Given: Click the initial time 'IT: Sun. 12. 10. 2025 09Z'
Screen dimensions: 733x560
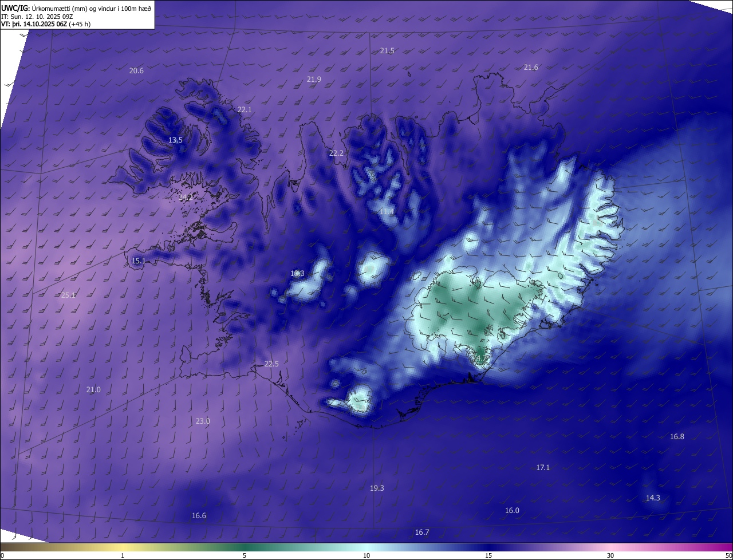Looking at the screenshot, I should [37, 16].
